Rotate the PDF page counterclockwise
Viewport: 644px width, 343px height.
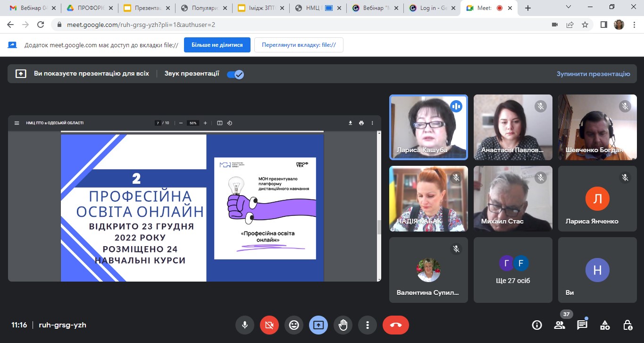click(x=230, y=123)
